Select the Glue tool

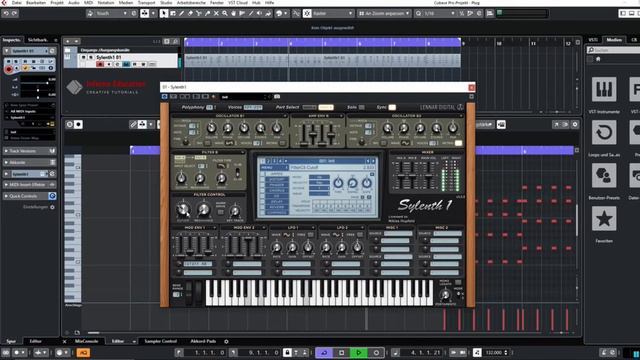tap(207, 13)
